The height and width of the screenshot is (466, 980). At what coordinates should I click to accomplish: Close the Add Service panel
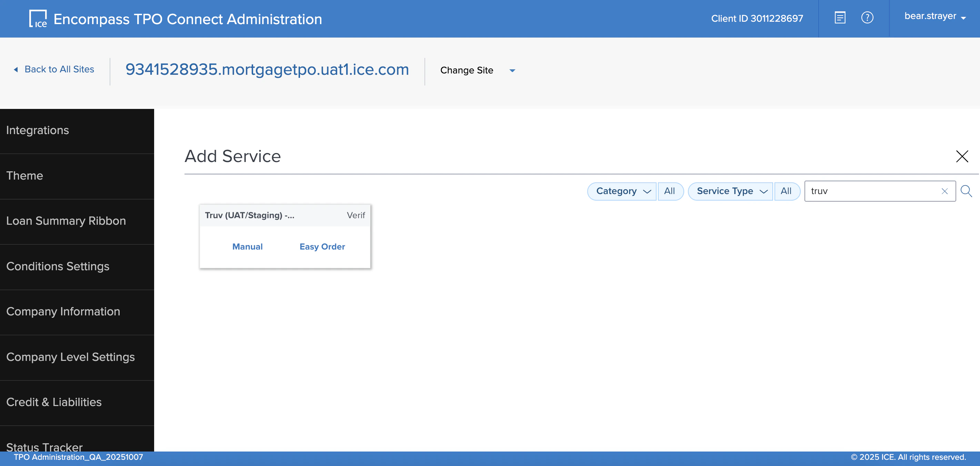[962, 156]
